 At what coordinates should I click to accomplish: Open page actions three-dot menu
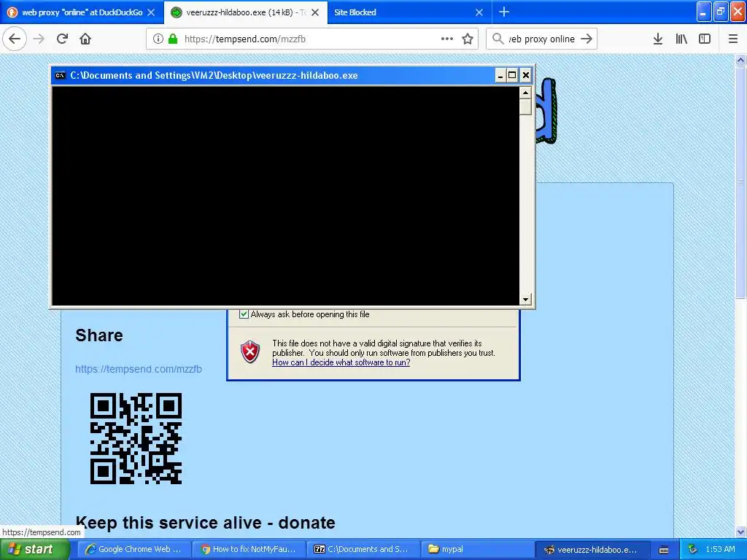point(447,39)
